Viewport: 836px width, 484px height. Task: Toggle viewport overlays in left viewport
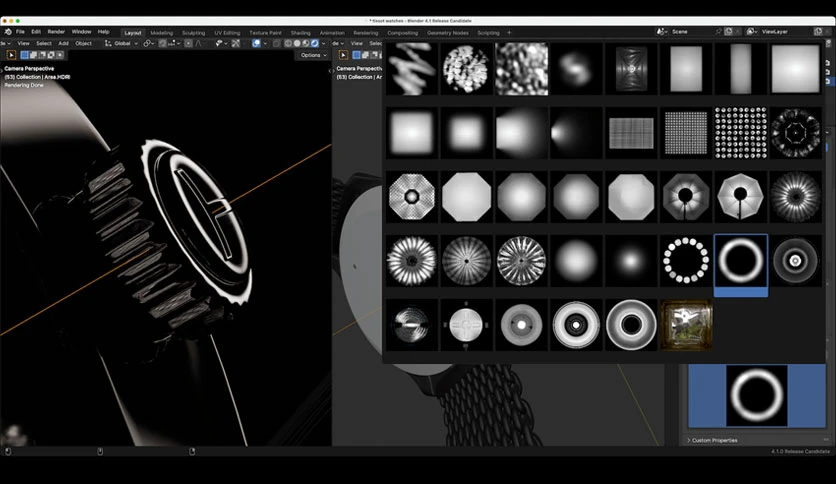point(256,43)
